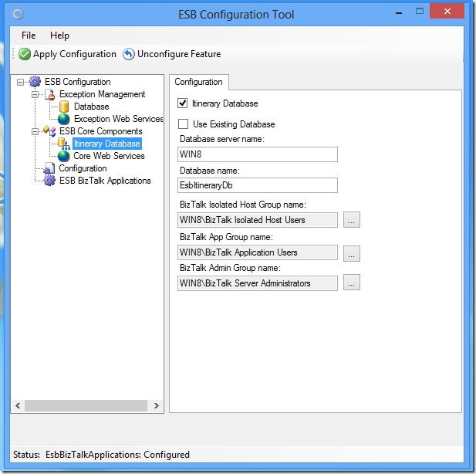Click the BizTalk Application Users field

coord(258,252)
